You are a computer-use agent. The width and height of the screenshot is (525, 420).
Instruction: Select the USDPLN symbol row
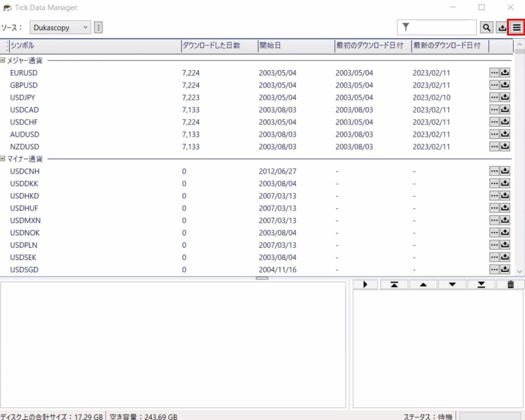coord(256,245)
